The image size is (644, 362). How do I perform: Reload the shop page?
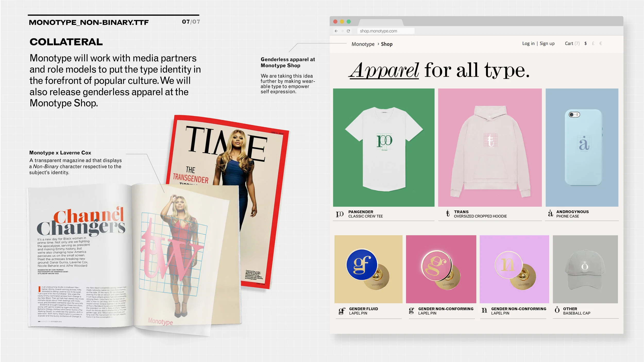click(348, 31)
